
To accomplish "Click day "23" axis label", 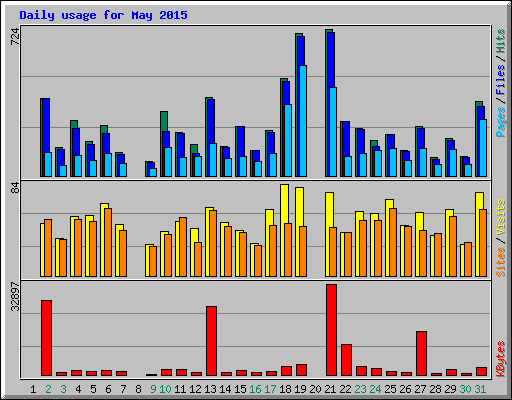I will 360,389.
